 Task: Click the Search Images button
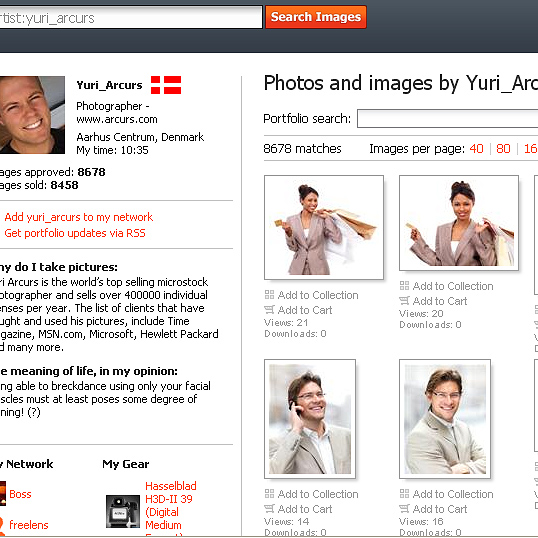316,17
